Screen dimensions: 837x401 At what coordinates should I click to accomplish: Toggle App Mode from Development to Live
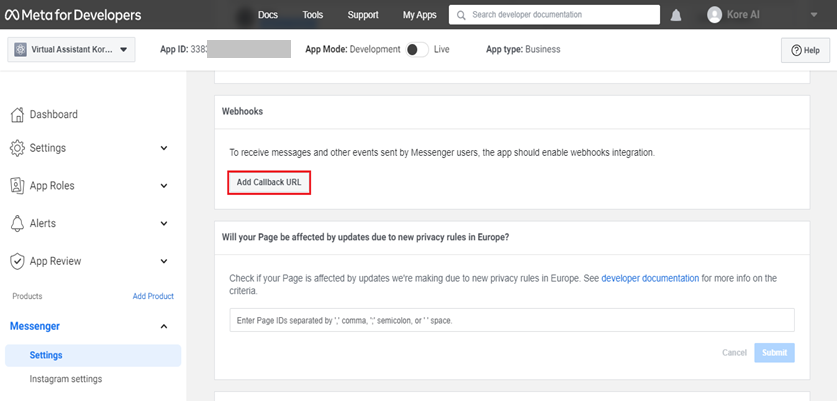pos(418,49)
